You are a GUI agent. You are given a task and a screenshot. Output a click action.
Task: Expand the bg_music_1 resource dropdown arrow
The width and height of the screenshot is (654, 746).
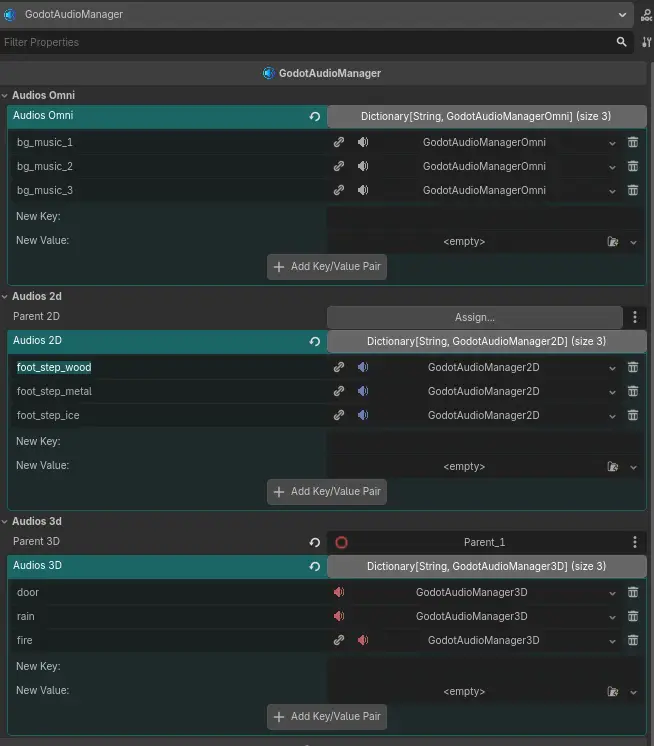612,143
